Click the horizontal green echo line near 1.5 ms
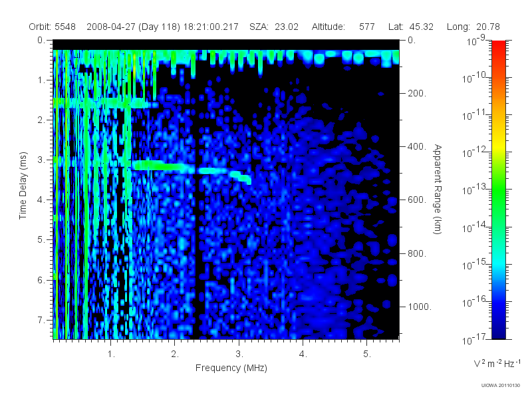532x399 pixels. point(105,103)
